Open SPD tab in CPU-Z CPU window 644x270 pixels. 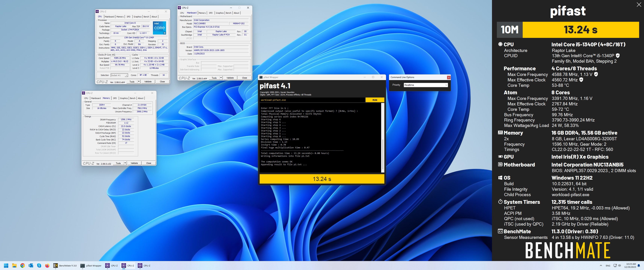coord(128,16)
